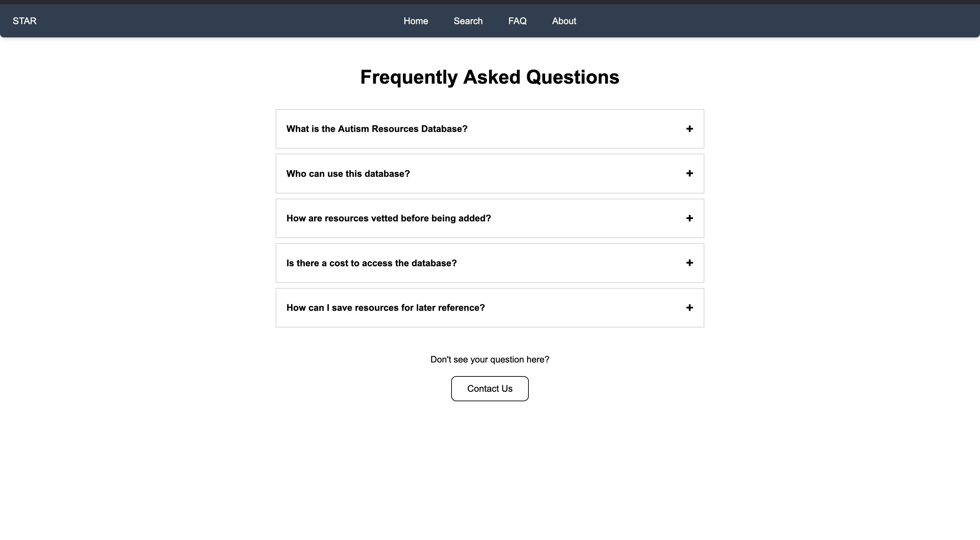Open 'What is the Autism Resources Database?' question

tap(377, 129)
